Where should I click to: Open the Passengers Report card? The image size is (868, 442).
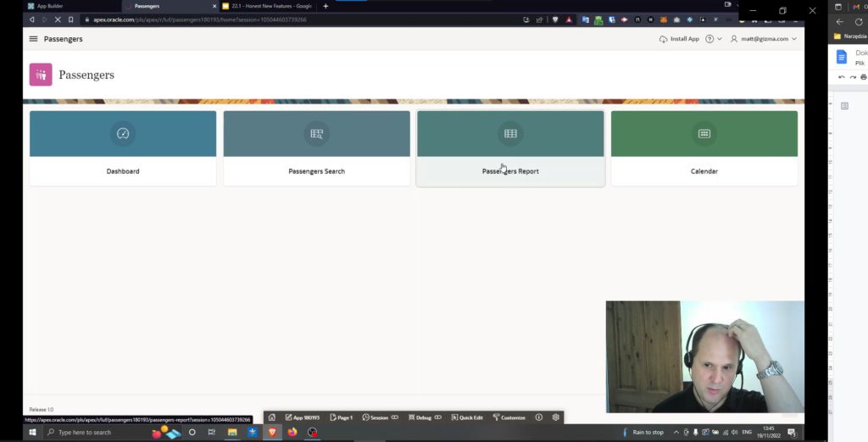tap(510, 148)
